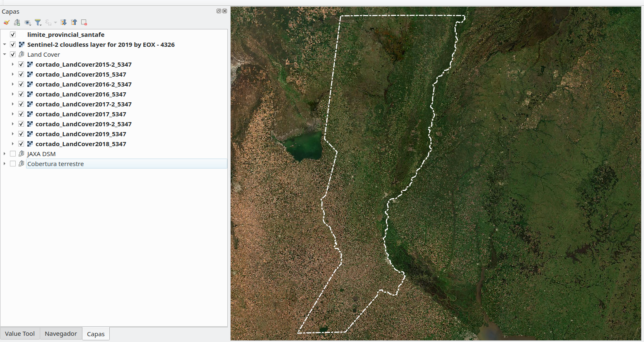Click the raster icon of cortado_LandCover2019_5347
The width and height of the screenshot is (644, 342).
[30, 134]
